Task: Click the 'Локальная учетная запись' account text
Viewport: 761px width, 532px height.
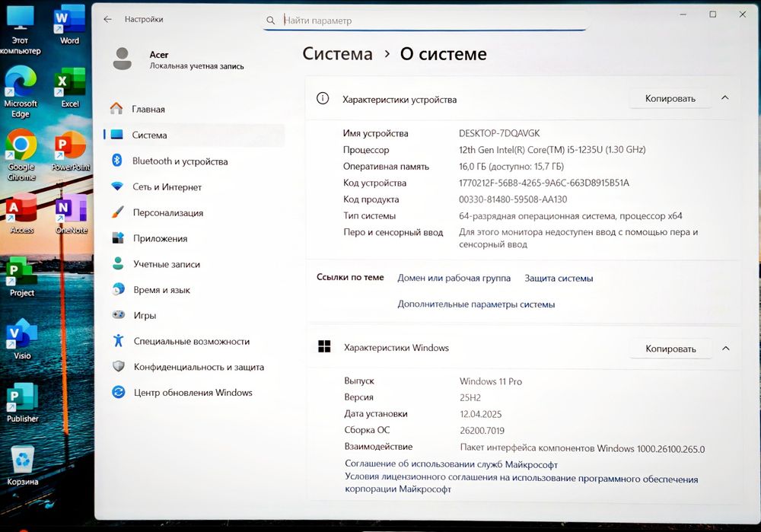Action: 196,66
